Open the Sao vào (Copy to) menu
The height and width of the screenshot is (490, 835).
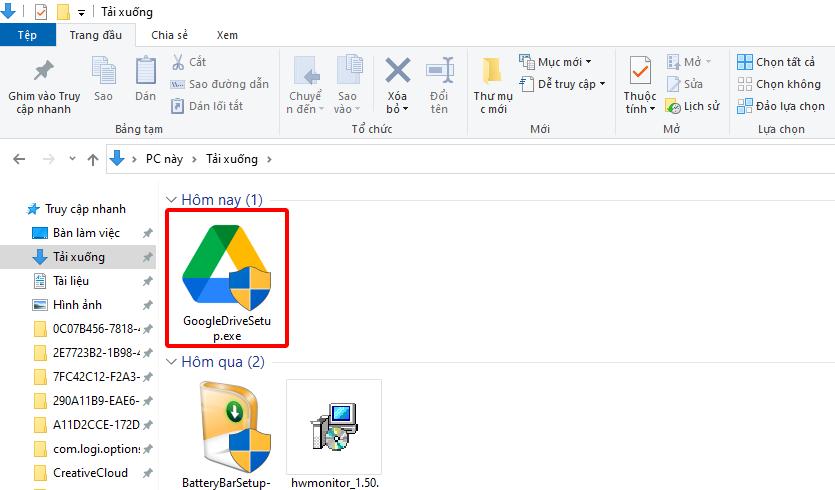pos(347,85)
